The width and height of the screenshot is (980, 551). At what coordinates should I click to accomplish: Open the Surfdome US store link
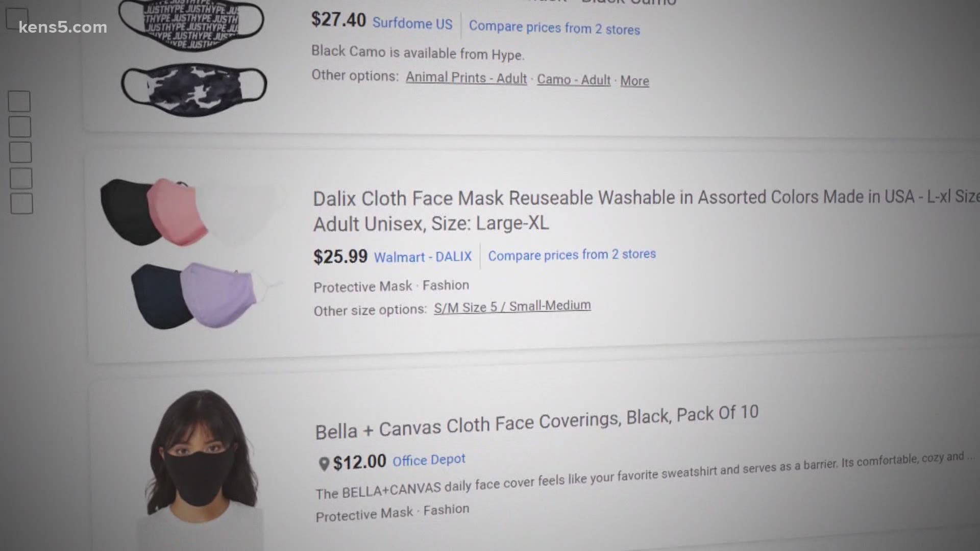click(412, 23)
